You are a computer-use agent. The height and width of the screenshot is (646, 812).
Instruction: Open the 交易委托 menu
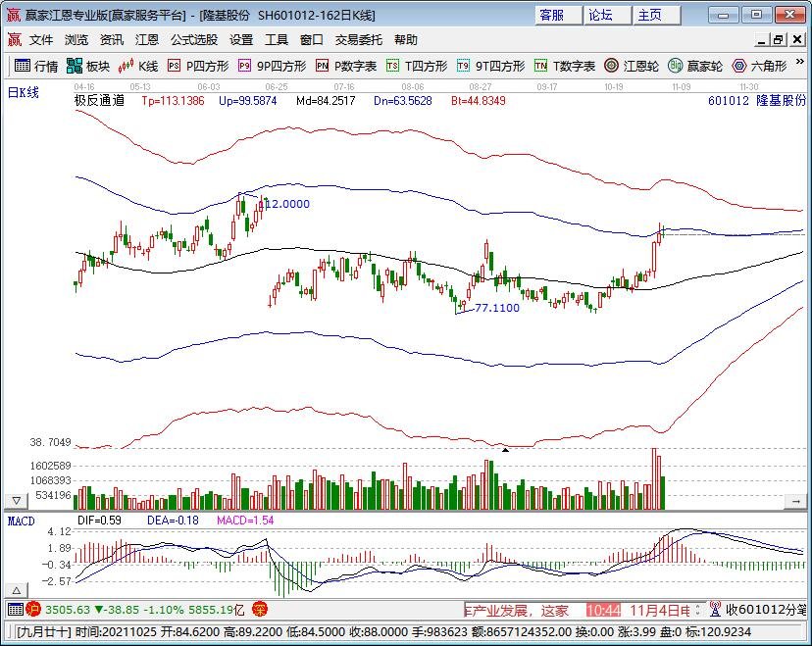tap(360, 40)
